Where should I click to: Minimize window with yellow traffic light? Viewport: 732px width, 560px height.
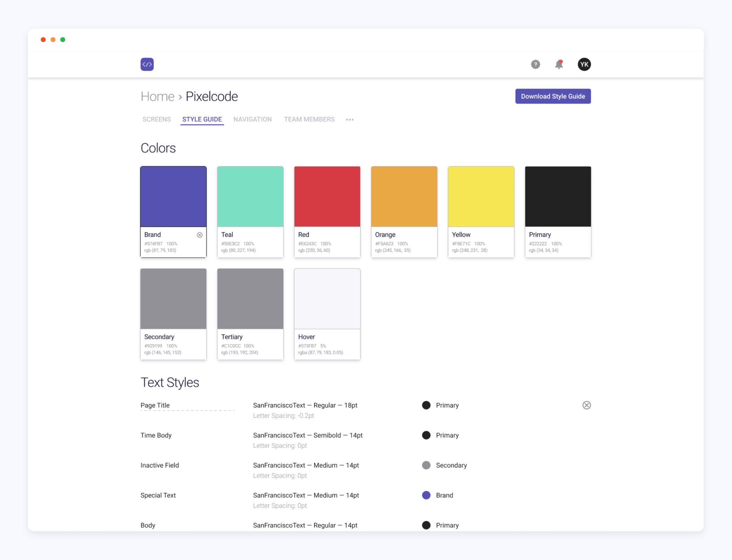pos(53,40)
